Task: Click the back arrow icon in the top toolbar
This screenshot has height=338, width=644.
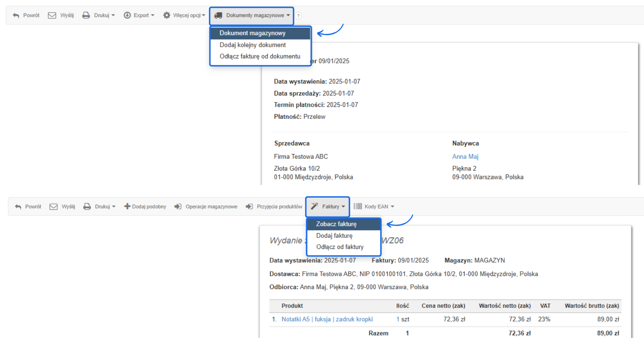Action: click(16, 15)
